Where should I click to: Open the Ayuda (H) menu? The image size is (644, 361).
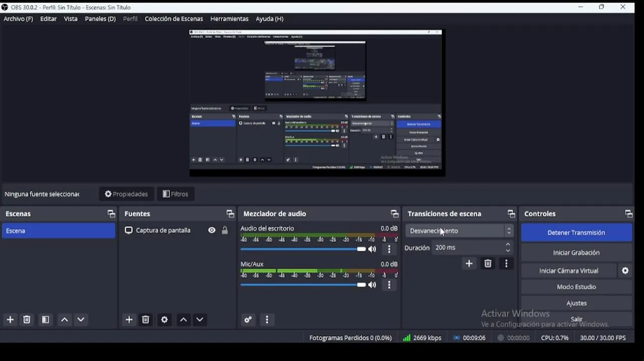(269, 19)
